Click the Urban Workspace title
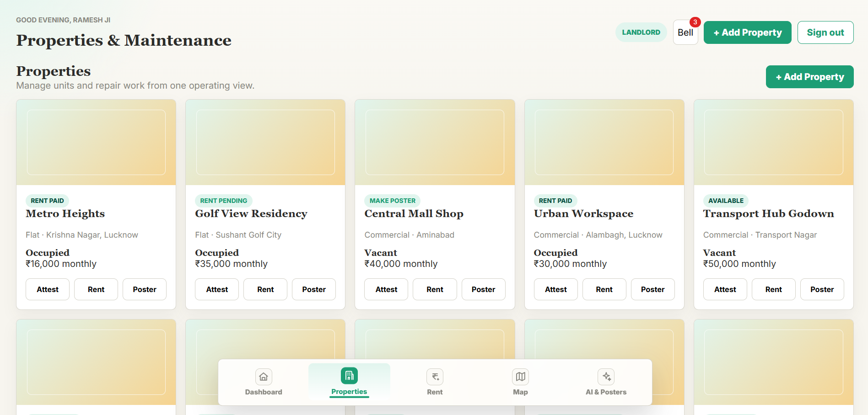 (x=584, y=213)
